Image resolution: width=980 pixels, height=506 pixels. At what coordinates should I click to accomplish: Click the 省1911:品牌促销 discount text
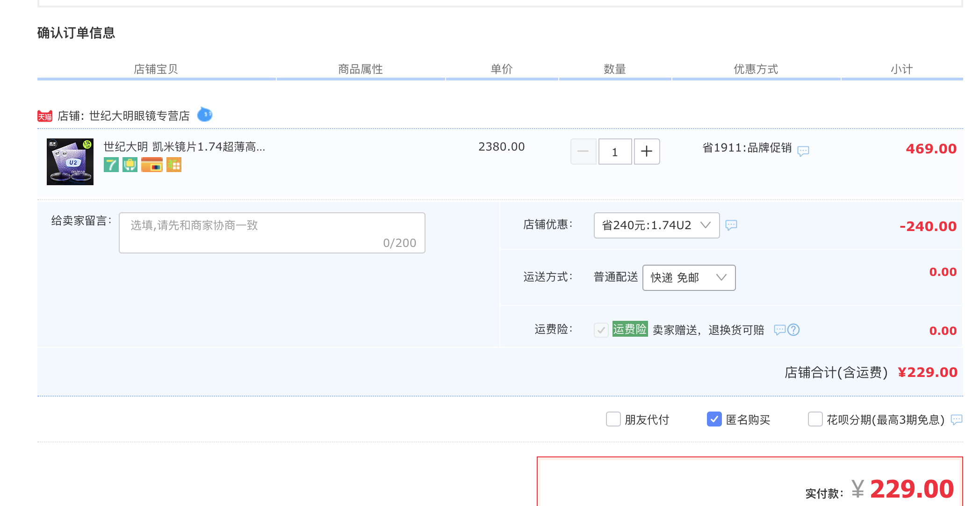click(x=747, y=148)
